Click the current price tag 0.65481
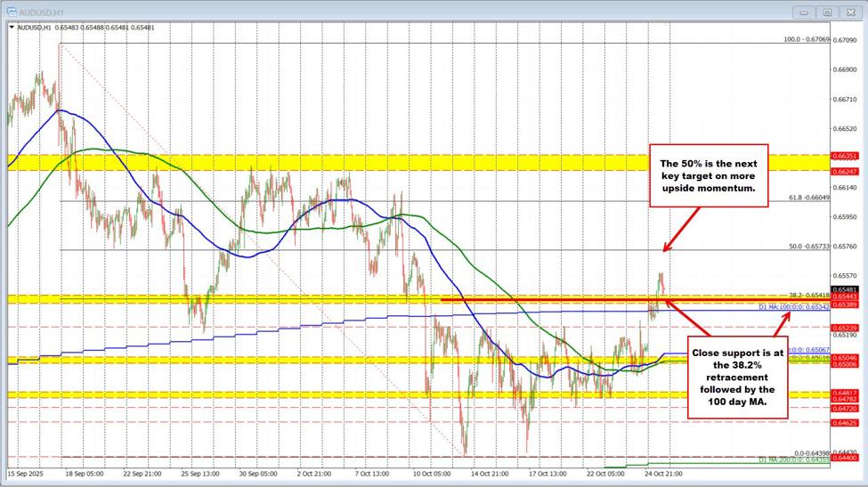The image size is (868, 487). [x=846, y=289]
